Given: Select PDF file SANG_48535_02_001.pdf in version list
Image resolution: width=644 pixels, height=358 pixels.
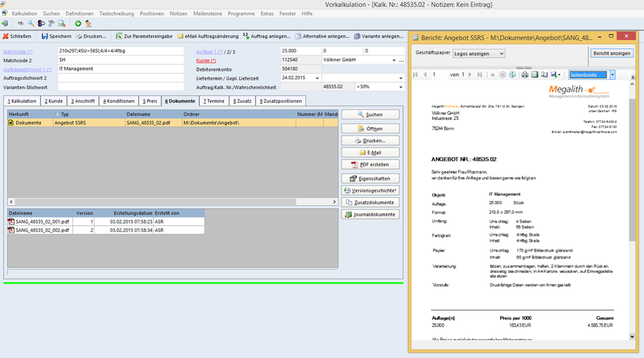Looking at the screenshot, I should pos(42,222).
